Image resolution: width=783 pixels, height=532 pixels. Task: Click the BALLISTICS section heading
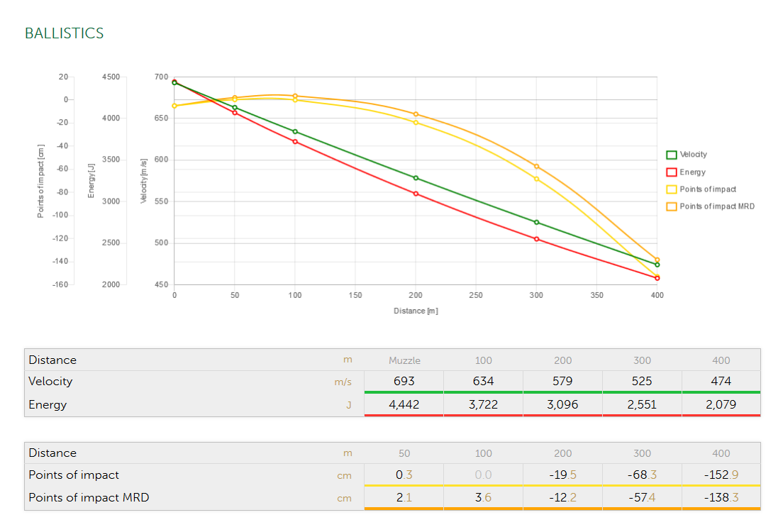(64, 33)
